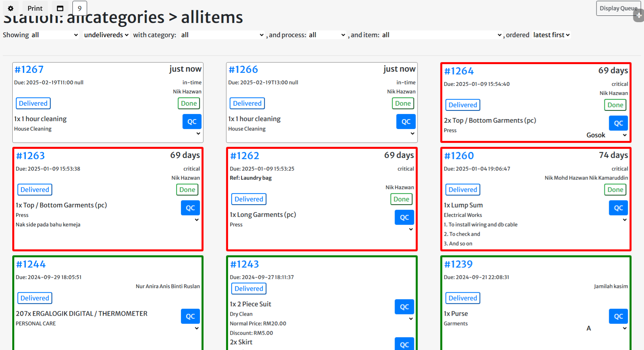Screen dimensions: 644x350
Task: Click Delivered on order #1239
Action: coord(463,298)
